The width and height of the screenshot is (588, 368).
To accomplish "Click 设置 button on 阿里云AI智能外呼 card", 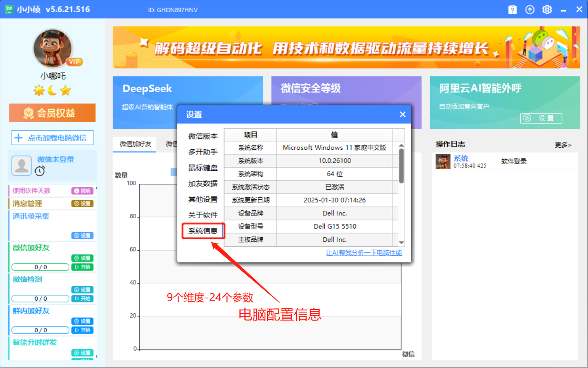I will (x=541, y=118).
